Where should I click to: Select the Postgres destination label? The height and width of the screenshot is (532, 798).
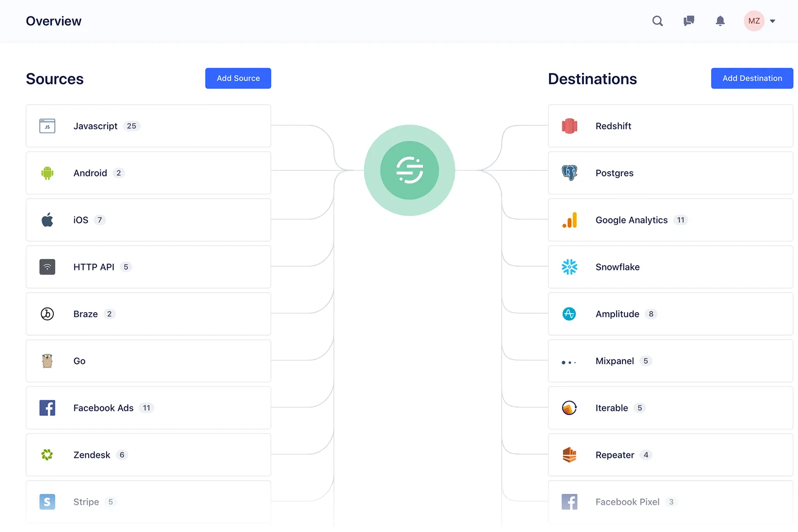[x=614, y=173]
